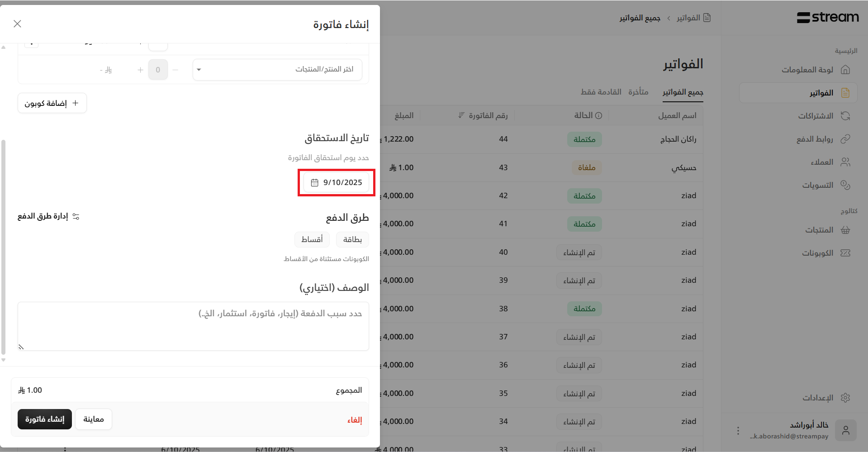Image resolution: width=868 pixels, height=452 pixels.
Task: Open Settings gear icon in sidebar
Action: (845, 398)
